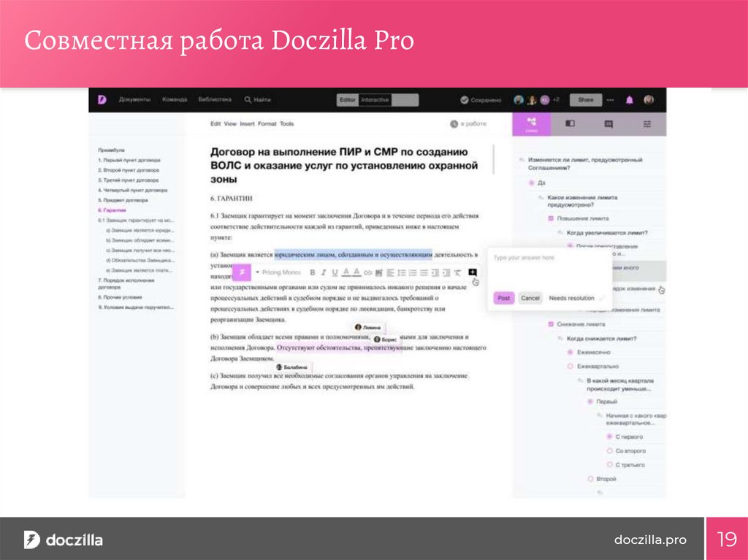Select the Со второго radio option

(609, 450)
